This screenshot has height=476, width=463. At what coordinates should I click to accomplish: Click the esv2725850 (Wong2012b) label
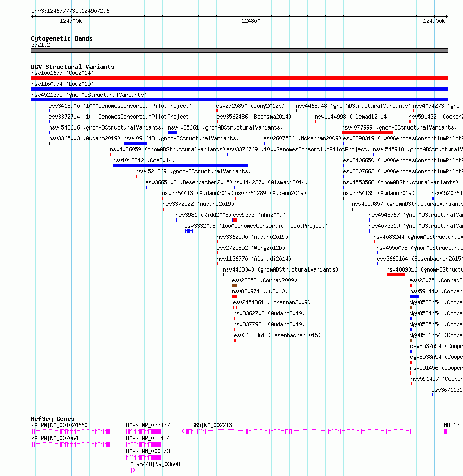coord(250,106)
